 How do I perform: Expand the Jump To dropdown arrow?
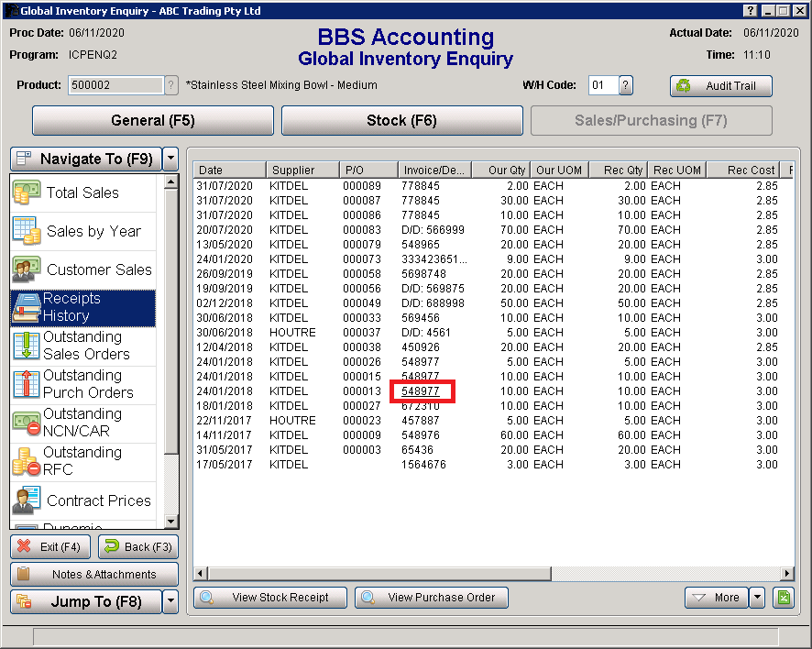tap(170, 601)
